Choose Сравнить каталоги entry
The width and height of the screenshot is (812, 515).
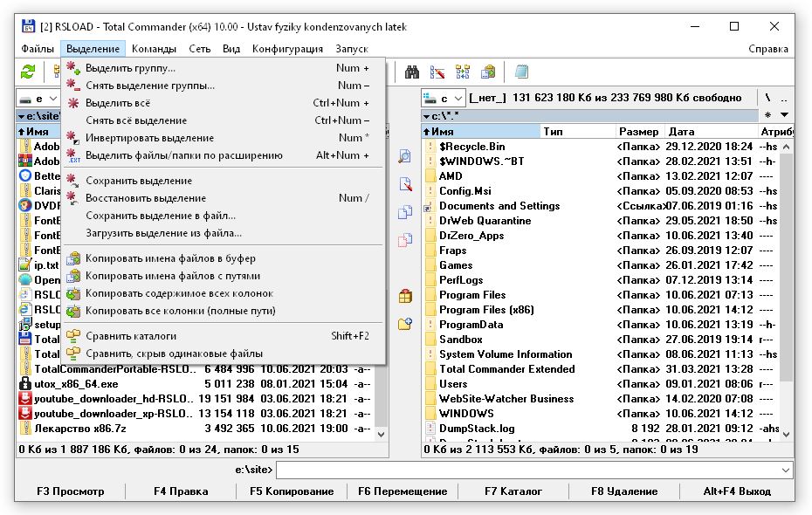tap(224, 336)
